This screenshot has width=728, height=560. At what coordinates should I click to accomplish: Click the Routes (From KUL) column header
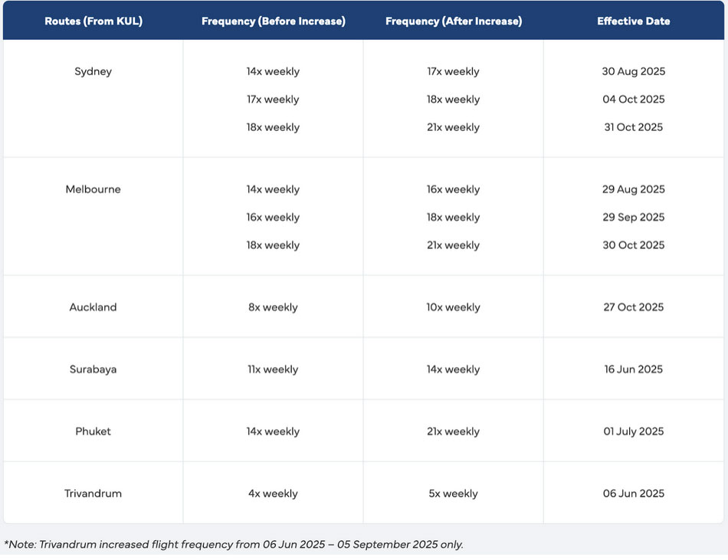[x=93, y=21]
